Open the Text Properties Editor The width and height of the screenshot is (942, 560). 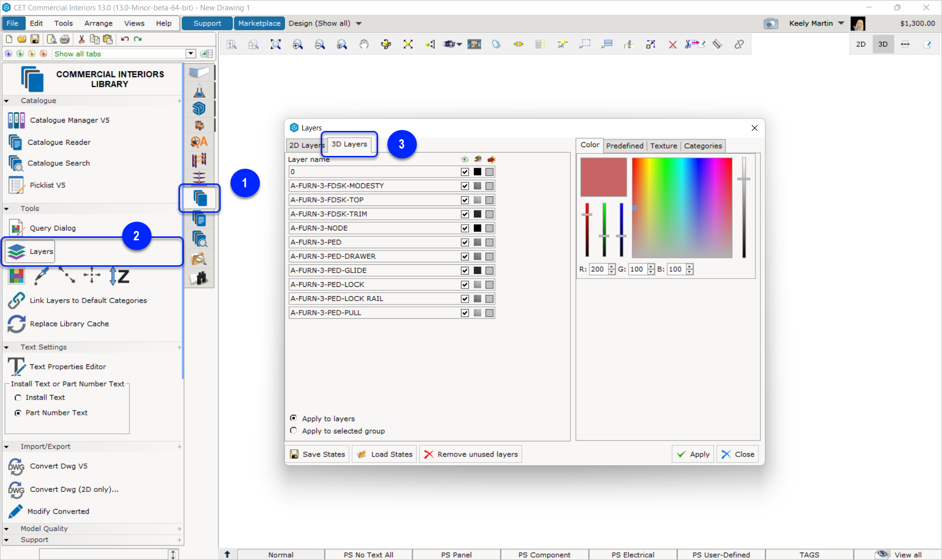(x=67, y=366)
